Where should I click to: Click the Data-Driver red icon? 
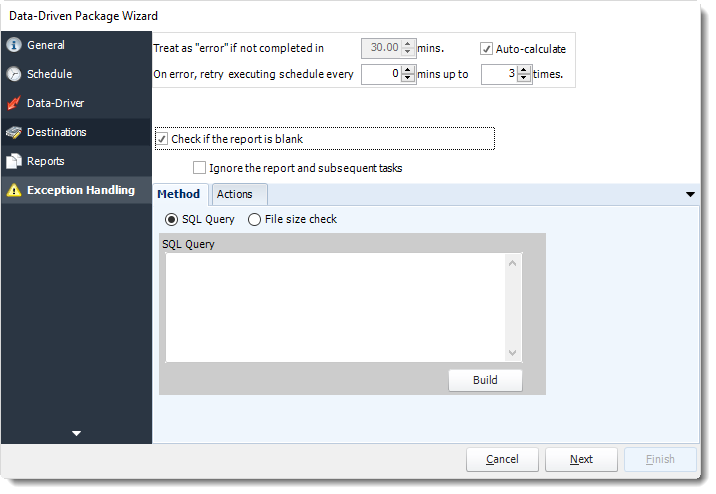[x=14, y=103]
